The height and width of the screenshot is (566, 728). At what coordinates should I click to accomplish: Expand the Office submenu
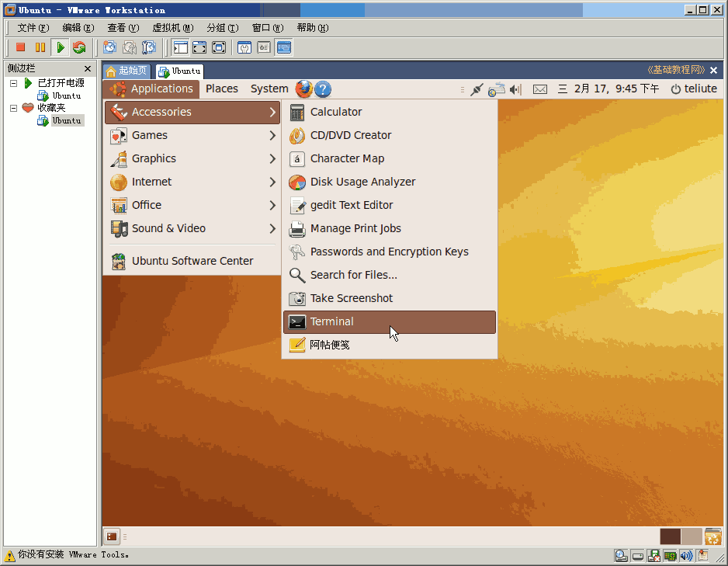pyautogui.click(x=192, y=205)
